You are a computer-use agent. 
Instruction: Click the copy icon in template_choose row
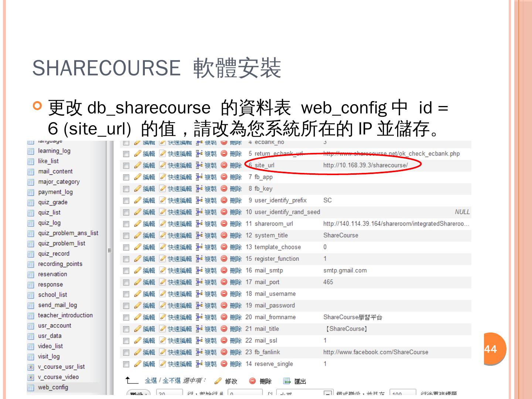pos(199,247)
